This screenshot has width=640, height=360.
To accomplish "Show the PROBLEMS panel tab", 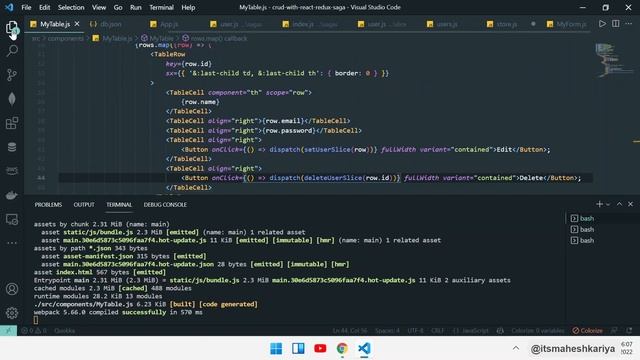I will (48, 204).
